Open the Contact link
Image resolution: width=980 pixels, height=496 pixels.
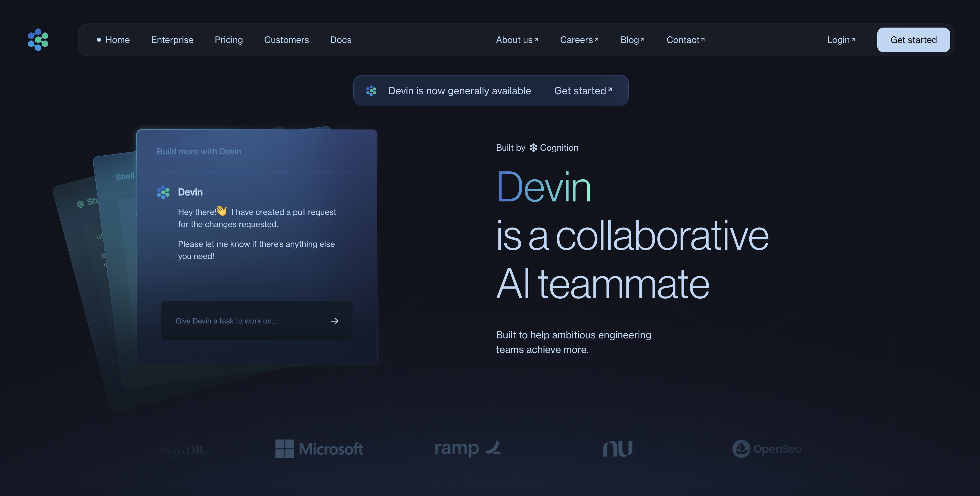click(x=686, y=40)
